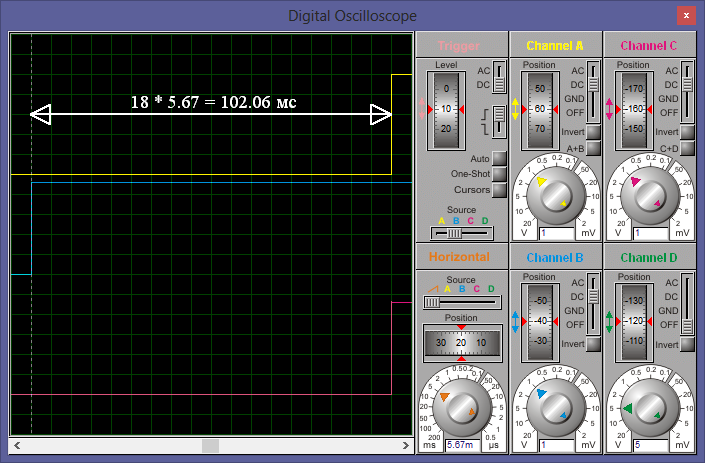Toggle the One-Shot trigger button
The image size is (705, 463).
499,174
